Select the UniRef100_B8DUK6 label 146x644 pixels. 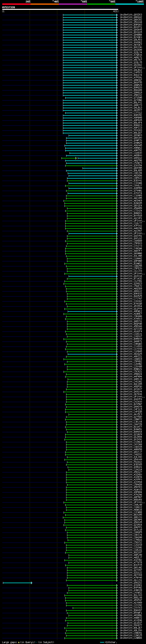(131, 500)
